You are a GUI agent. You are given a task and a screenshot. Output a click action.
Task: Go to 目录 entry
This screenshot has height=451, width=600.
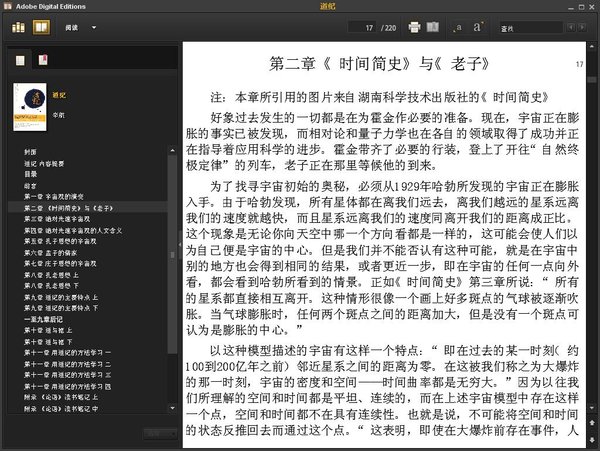pos(31,174)
